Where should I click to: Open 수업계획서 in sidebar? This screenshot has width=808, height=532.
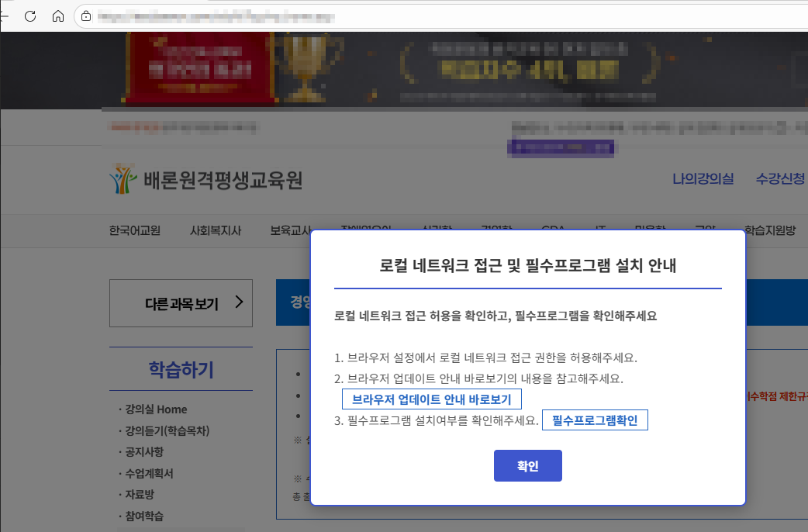(x=149, y=473)
